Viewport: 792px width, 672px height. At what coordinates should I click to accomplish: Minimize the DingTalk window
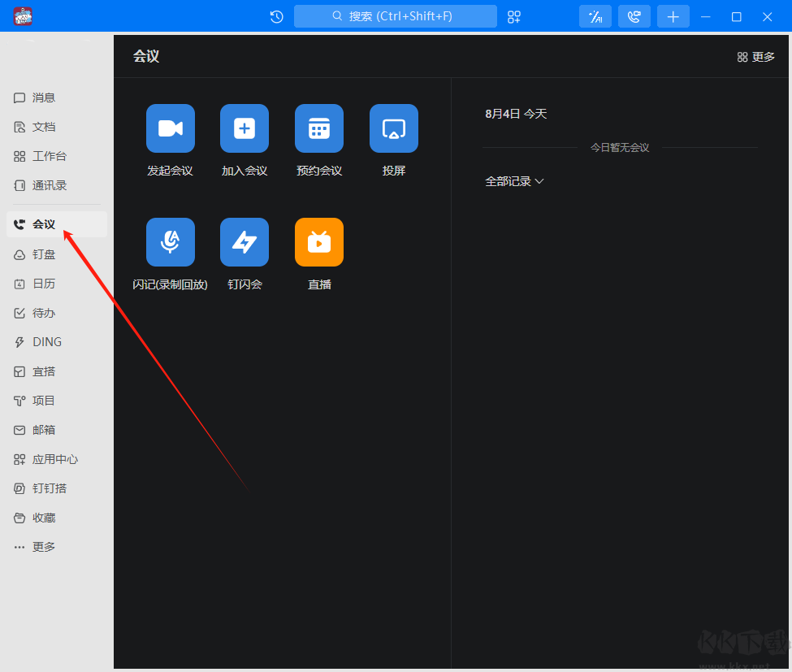[x=706, y=17]
